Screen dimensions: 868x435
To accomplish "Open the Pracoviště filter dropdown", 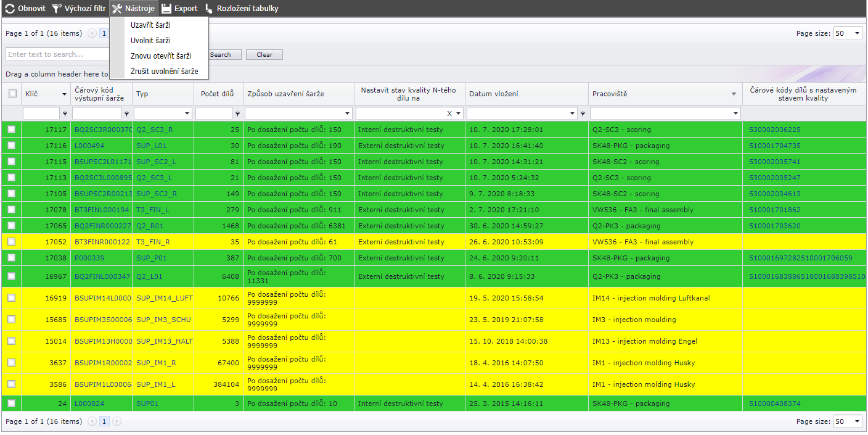I will pos(735,114).
